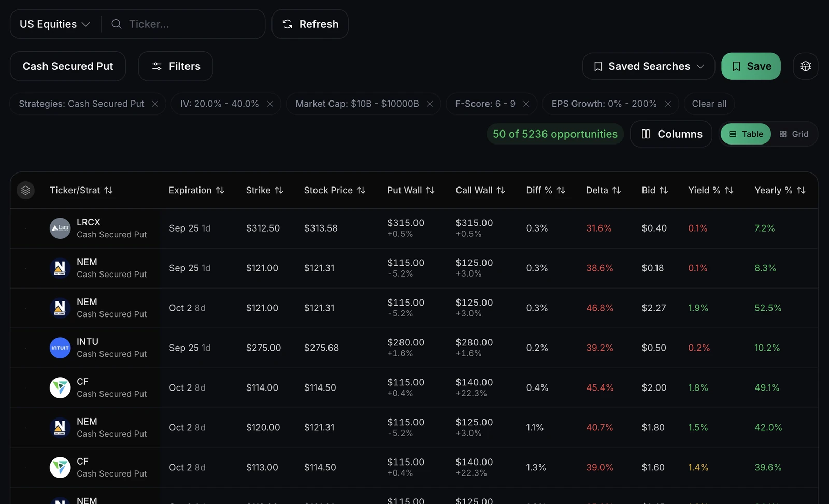Expand the Saved Searches dropdown
The height and width of the screenshot is (504, 829).
(649, 66)
